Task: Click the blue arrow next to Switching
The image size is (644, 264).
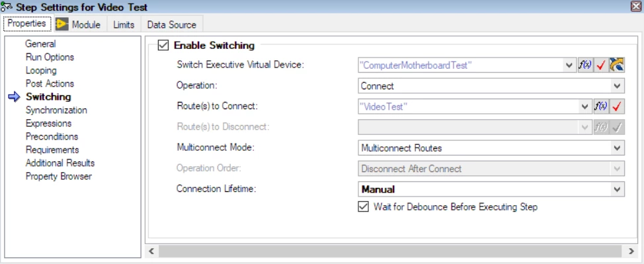Action: tap(14, 97)
